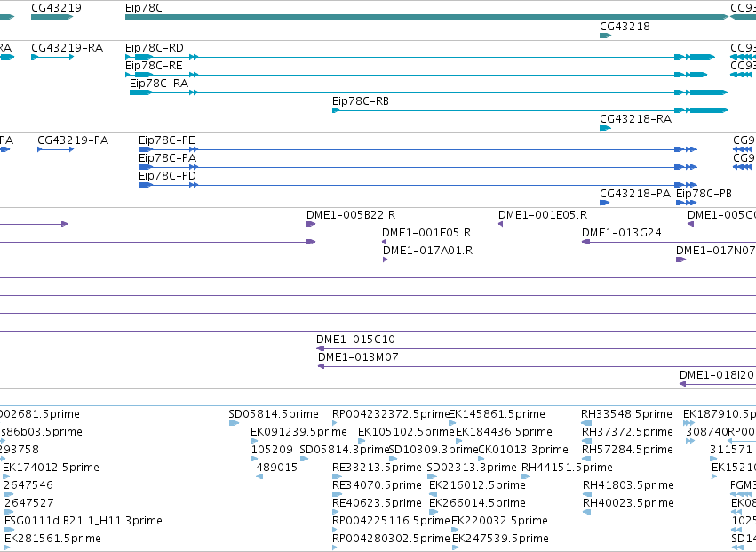
Task: Click EST EK266014.5prime
Action: point(434,512)
